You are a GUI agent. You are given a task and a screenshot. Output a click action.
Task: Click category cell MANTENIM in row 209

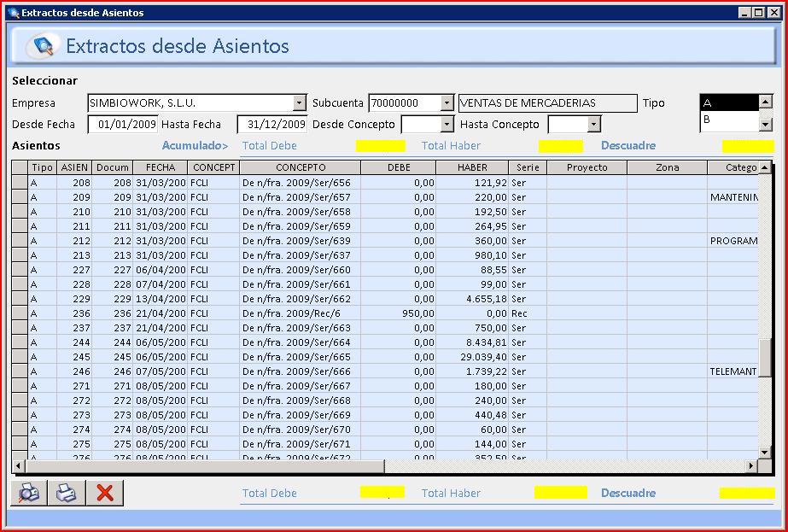(733, 197)
